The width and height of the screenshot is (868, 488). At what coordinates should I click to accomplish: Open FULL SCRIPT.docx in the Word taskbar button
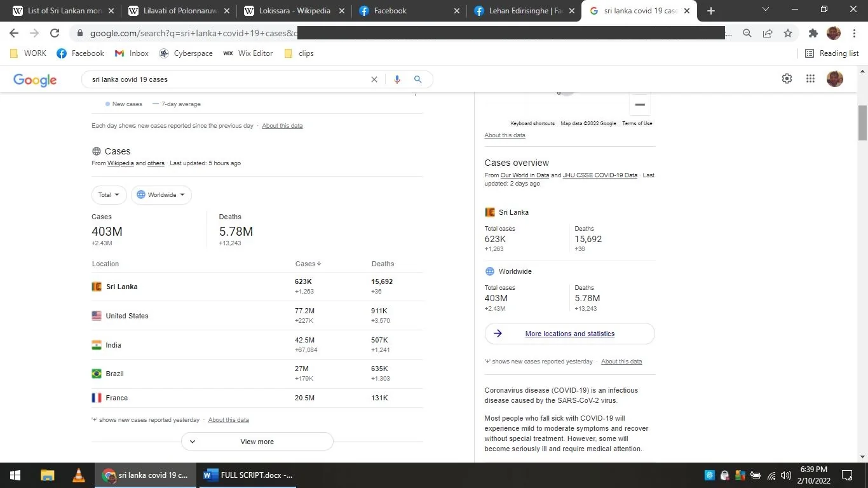[x=249, y=475]
